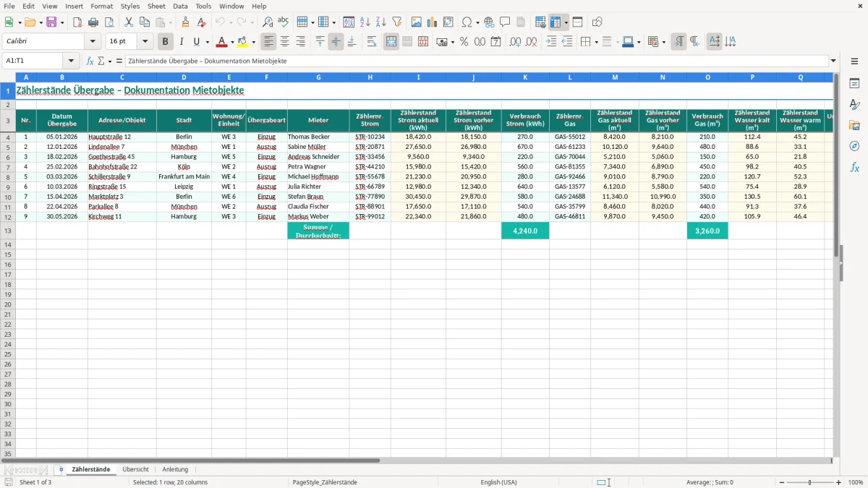The height and width of the screenshot is (488, 868).
Task: Copy the selected cells
Action: (145, 22)
